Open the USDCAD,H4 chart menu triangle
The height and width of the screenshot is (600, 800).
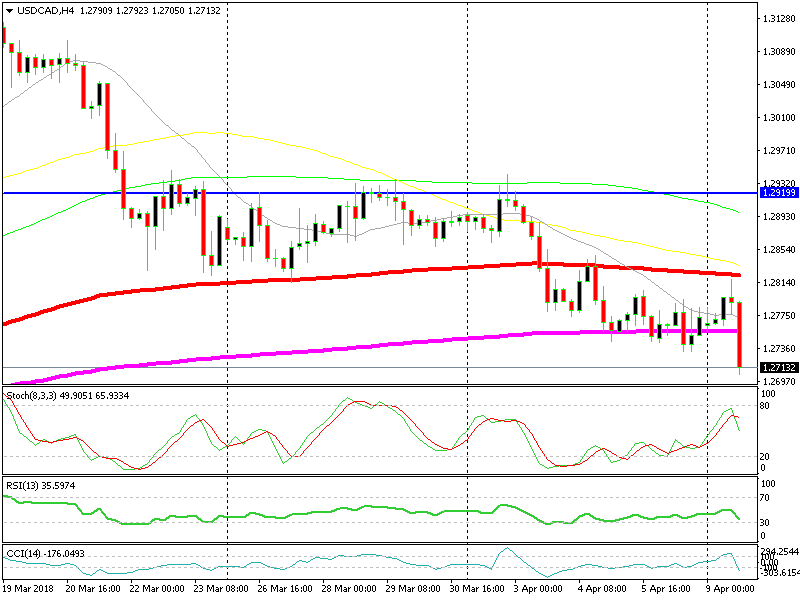(x=9, y=10)
